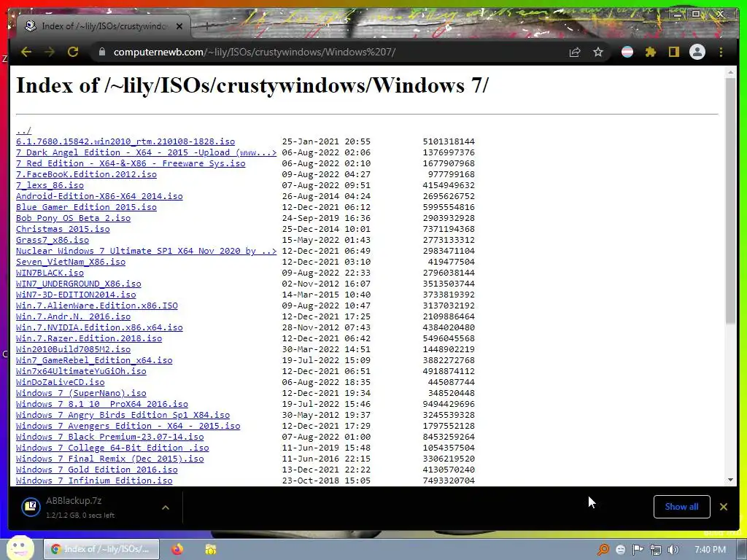Open WiN7-3D-EDITION2014.iso link
The image size is (747, 560).
coord(76,295)
